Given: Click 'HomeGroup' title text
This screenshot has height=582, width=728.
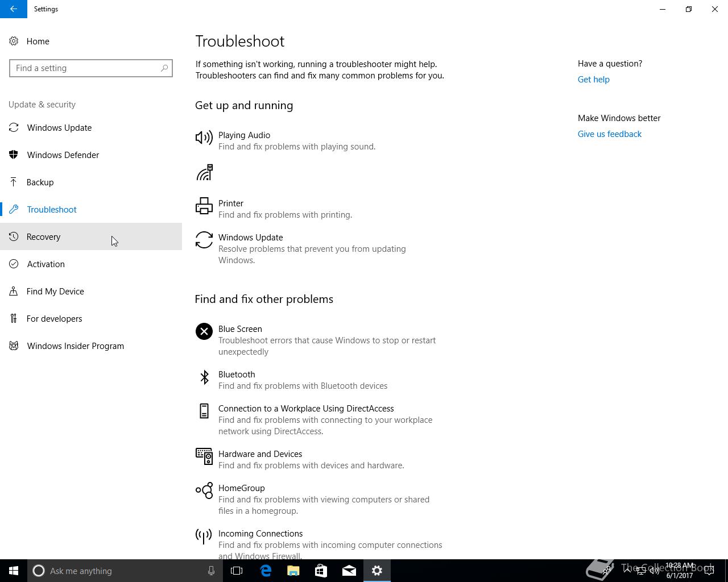Looking at the screenshot, I should point(241,488).
